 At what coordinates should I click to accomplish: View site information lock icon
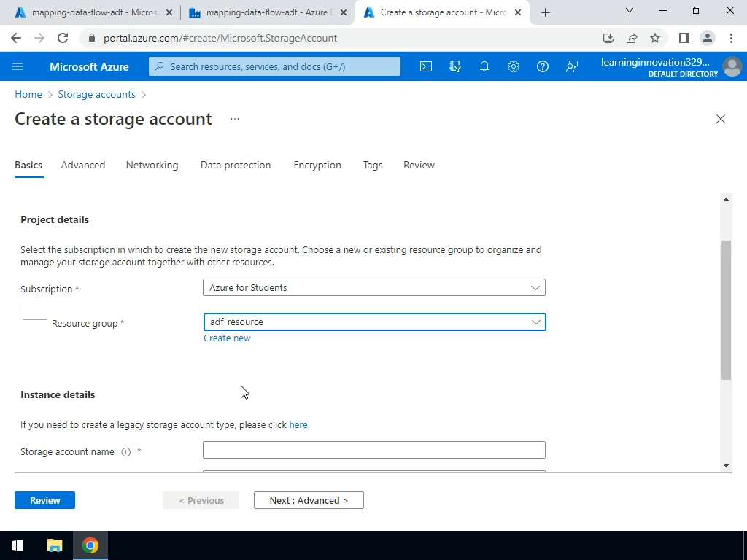click(x=92, y=38)
